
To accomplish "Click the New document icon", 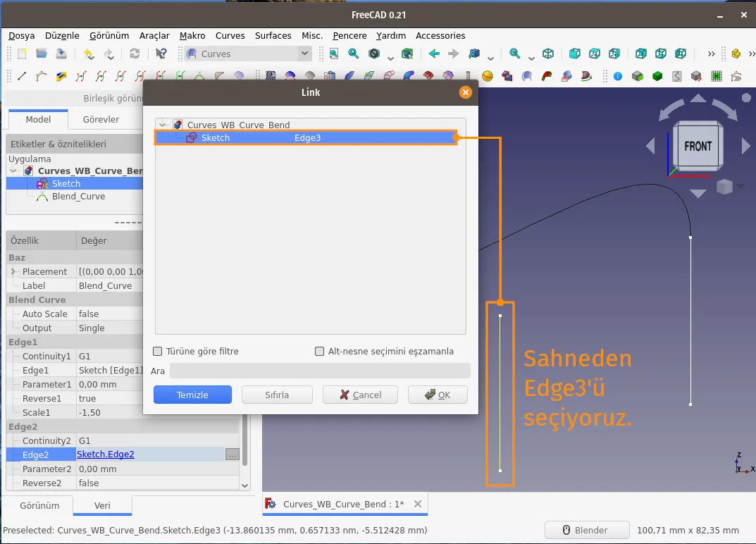I will click(x=22, y=54).
